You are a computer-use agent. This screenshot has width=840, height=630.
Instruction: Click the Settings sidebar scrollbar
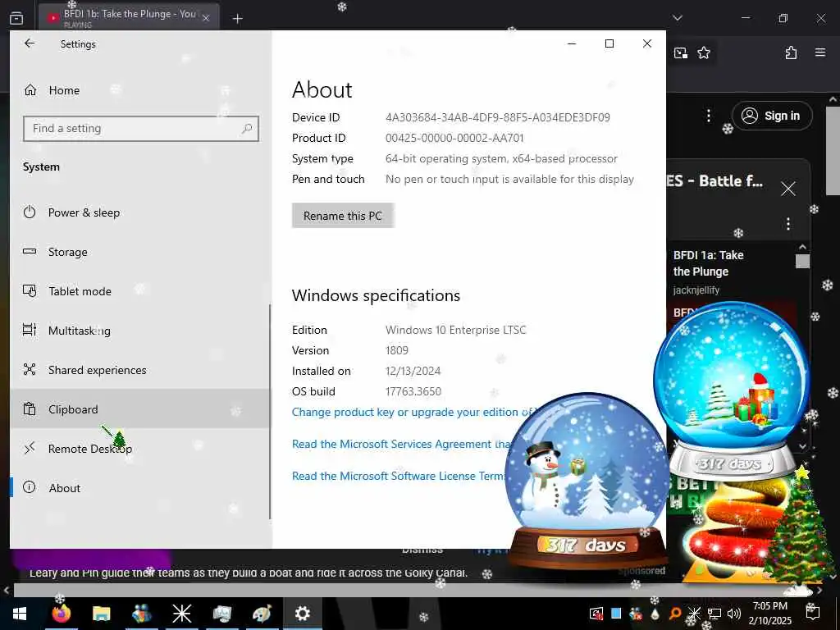coord(269,412)
